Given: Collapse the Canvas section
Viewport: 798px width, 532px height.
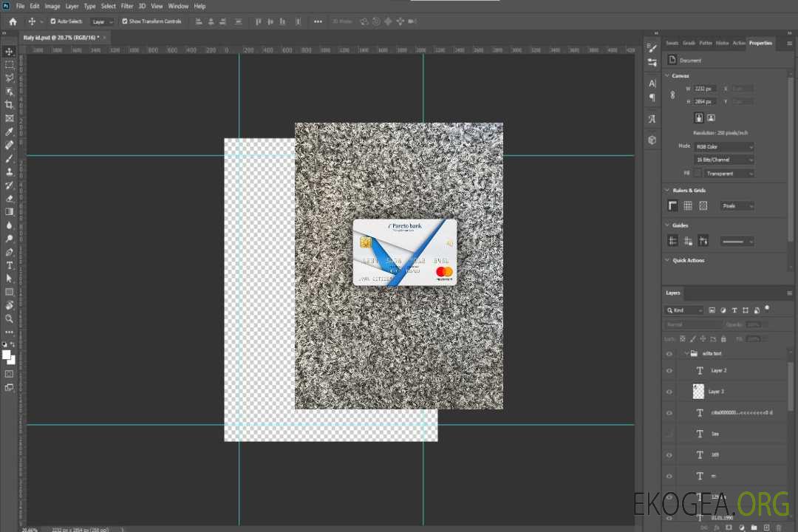Looking at the screenshot, I should click(x=667, y=75).
